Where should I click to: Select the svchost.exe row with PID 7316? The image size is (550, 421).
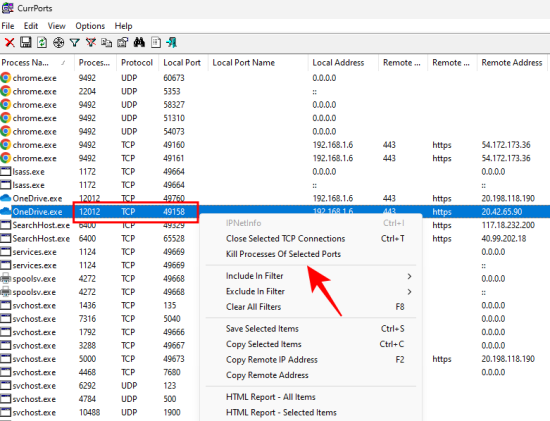(x=100, y=319)
